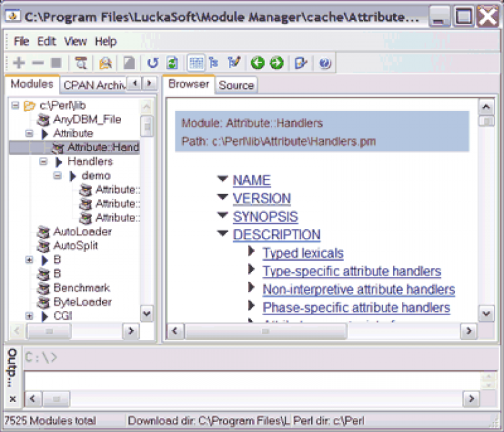This screenshot has width=504, height=432.
Task: Expand the CGI tree node
Action: [x=30, y=316]
